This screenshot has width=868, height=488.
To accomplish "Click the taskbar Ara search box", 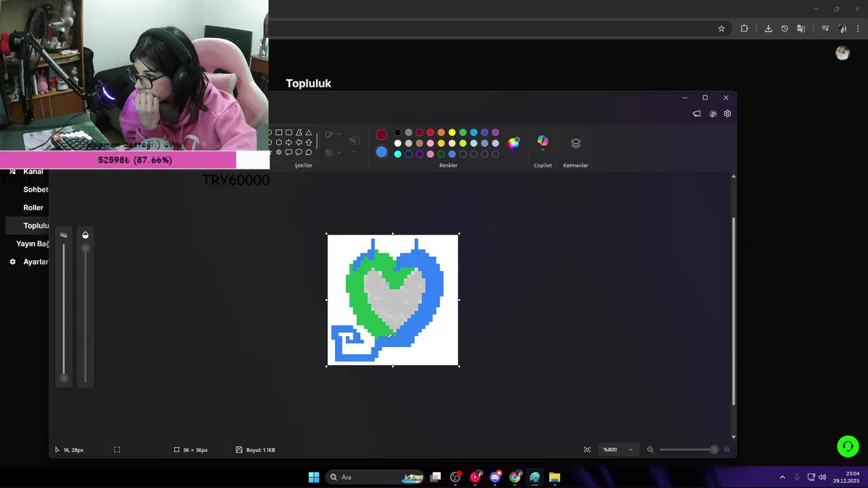I will click(375, 477).
